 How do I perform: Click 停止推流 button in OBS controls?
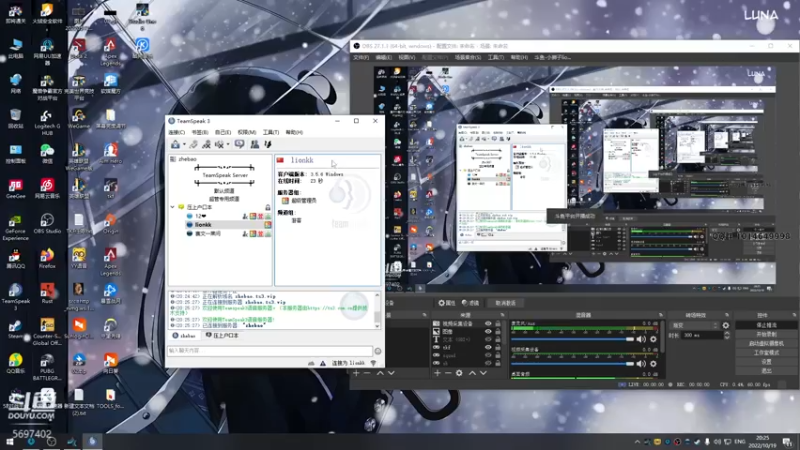point(766,325)
